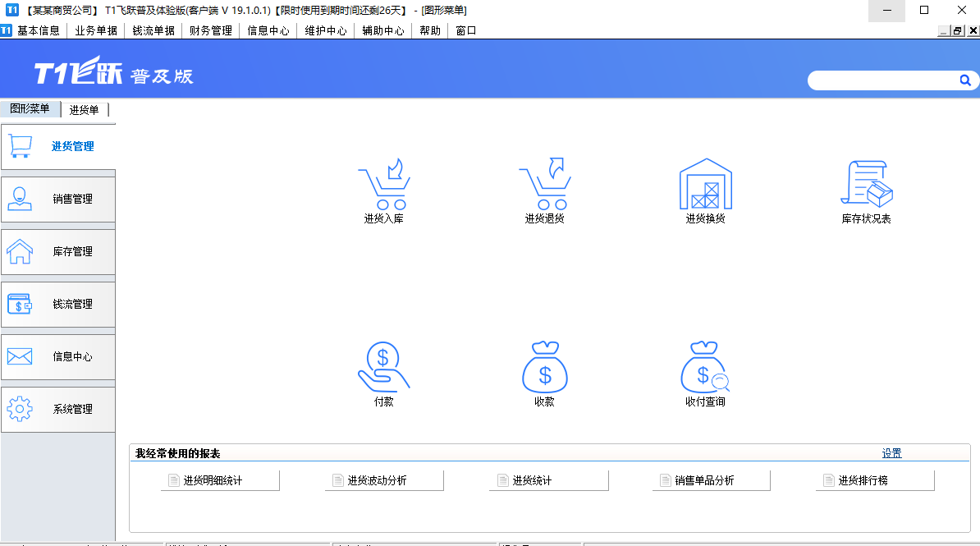The width and height of the screenshot is (980, 546).
Task: Click the wallet icon beside 钱流管理
Action: pos(20,304)
